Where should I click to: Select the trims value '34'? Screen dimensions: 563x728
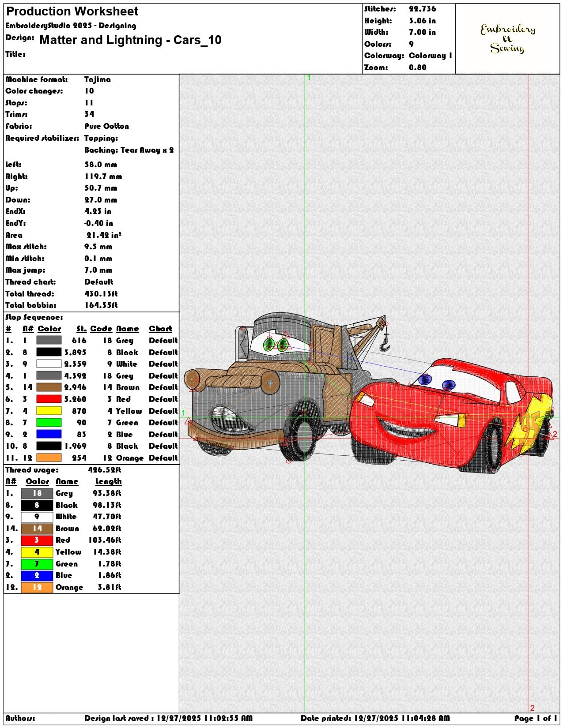89,114
